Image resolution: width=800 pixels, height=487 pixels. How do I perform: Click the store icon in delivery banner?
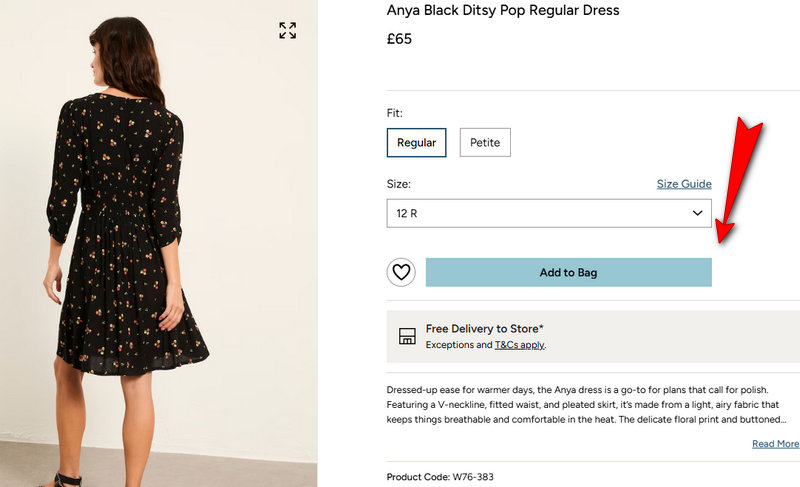[x=407, y=336]
